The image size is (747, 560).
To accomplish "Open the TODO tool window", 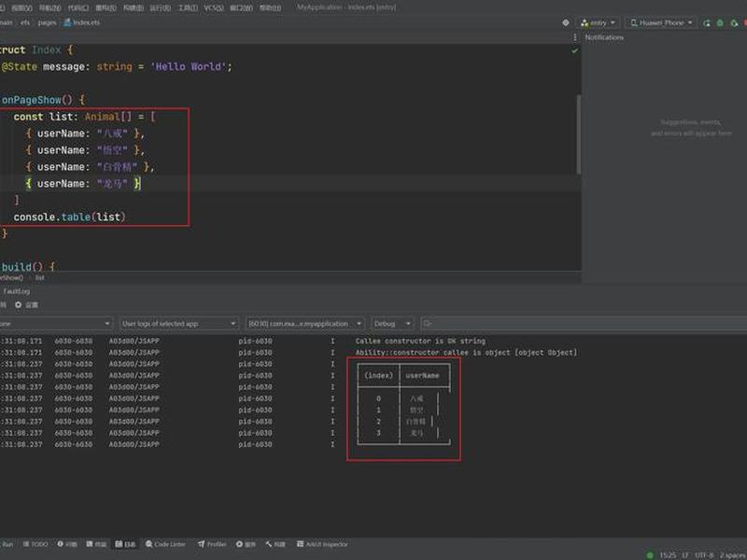I will (35, 544).
